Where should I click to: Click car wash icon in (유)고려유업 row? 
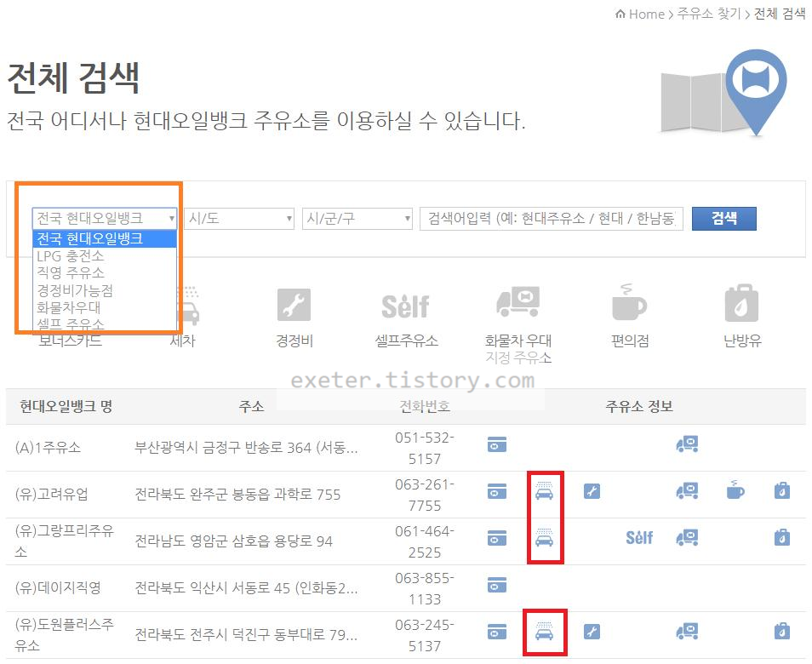point(544,490)
